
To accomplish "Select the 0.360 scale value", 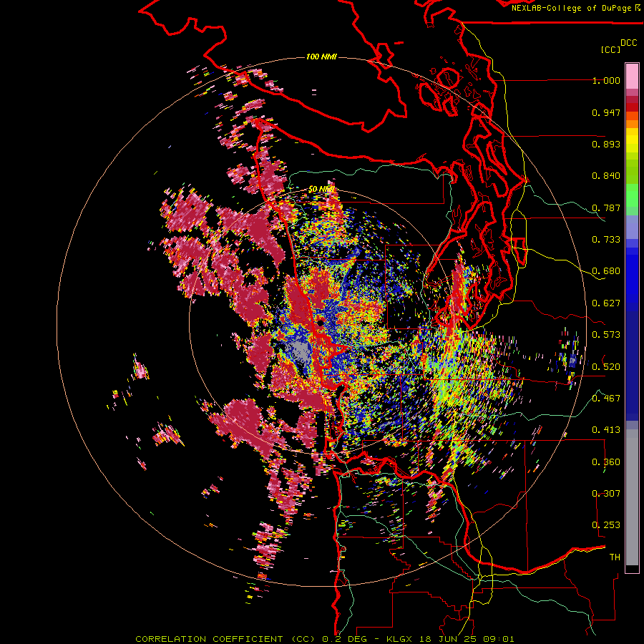I will click(x=606, y=462).
